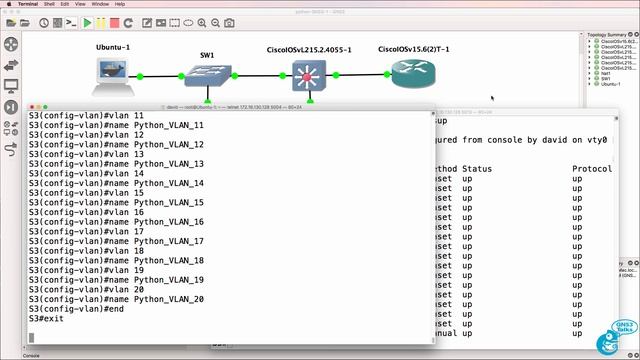Select the Draw ellipse tool
Image resolution: width=640 pixels, height=360 pixels.
click(x=188, y=23)
